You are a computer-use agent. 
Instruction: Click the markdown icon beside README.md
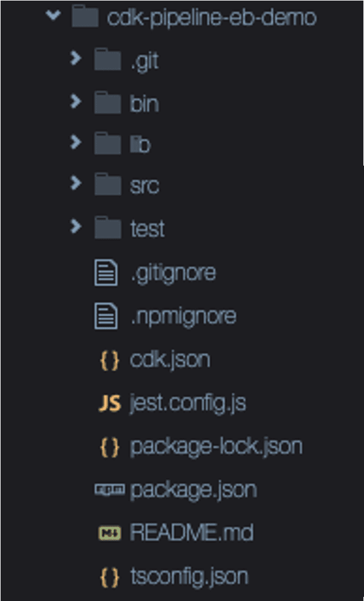[x=110, y=533]
